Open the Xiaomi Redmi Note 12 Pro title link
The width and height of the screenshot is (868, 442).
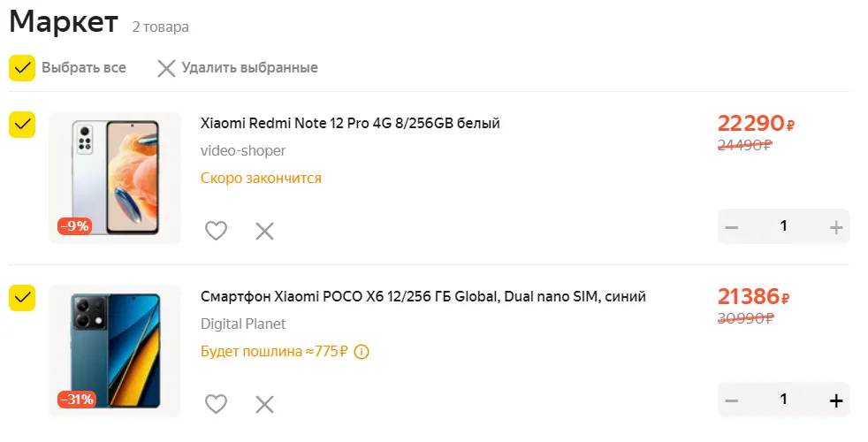point(350,123)
